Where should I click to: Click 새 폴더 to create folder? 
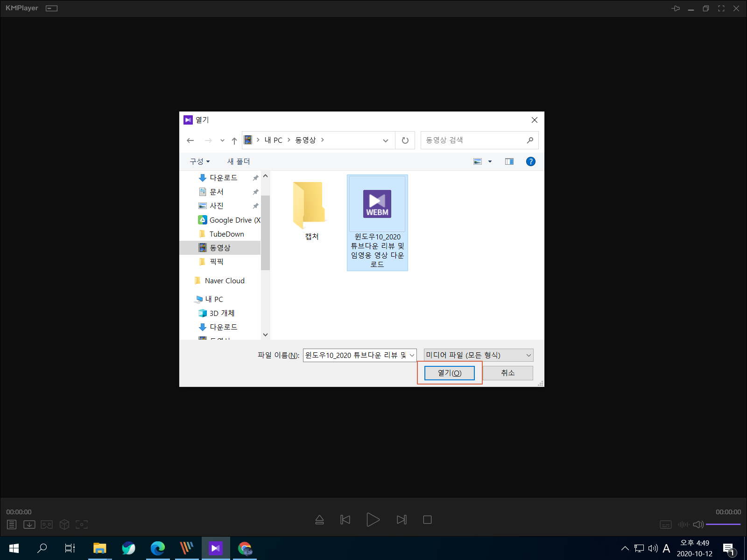(239, 161)
